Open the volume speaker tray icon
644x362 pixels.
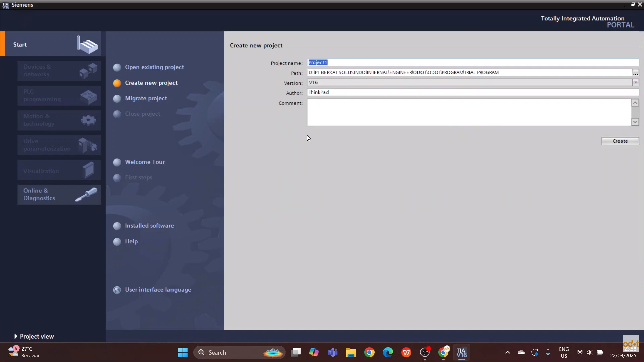[x=589, y=353]
